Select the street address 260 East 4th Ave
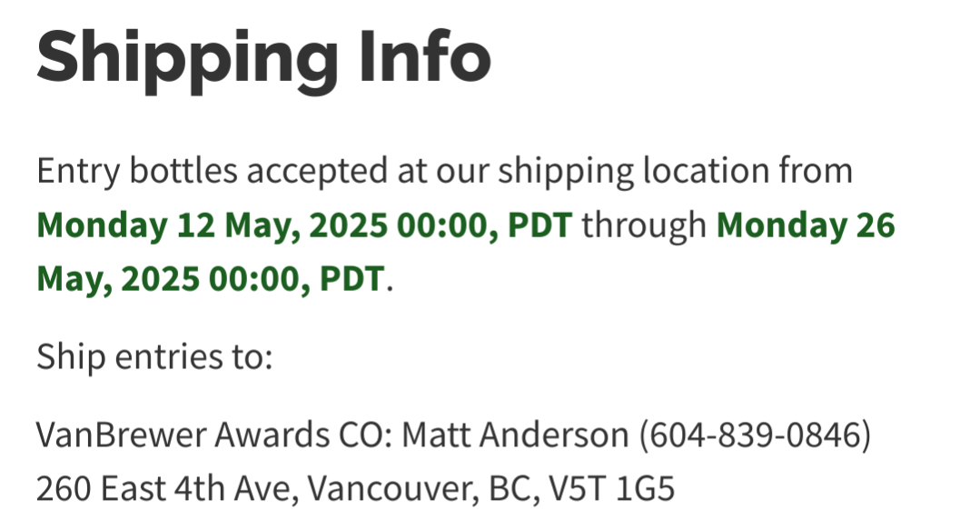Screen dimensions: 980x530 163,488
